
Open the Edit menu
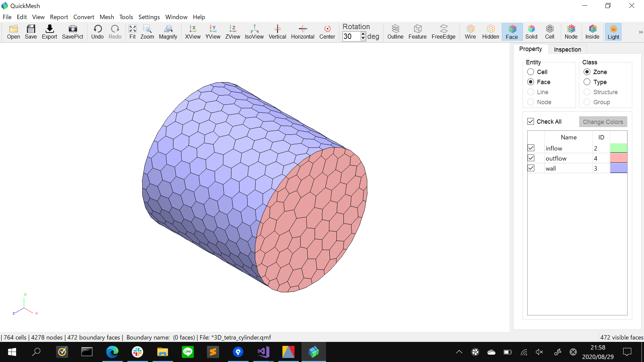click(x=22, y=17)
